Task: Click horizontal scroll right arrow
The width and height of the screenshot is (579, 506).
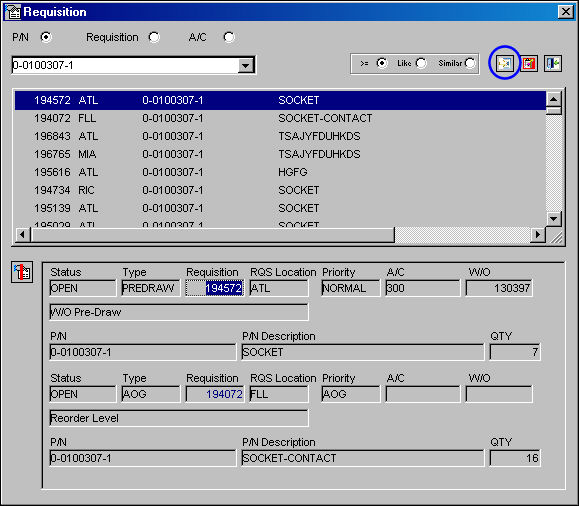Action: [x=538, y=235]
